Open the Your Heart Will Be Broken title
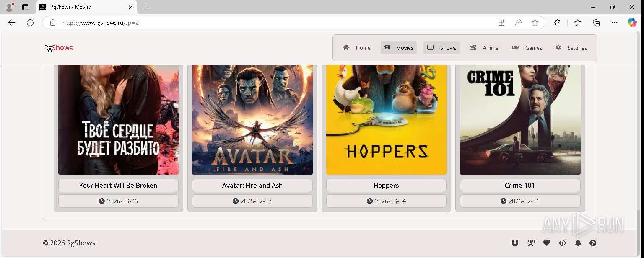644x258 pixels. pyautogui.click(x=118, y=186)
